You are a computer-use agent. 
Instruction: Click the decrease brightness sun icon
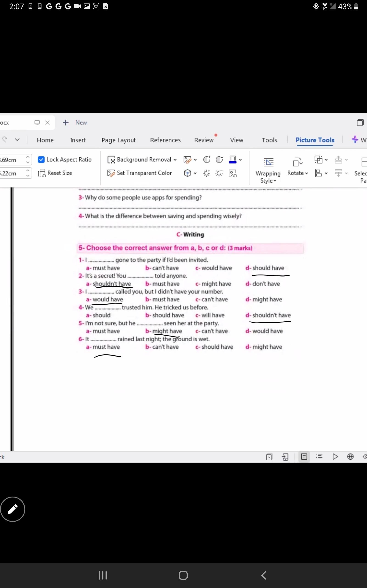tap(219, 173)
